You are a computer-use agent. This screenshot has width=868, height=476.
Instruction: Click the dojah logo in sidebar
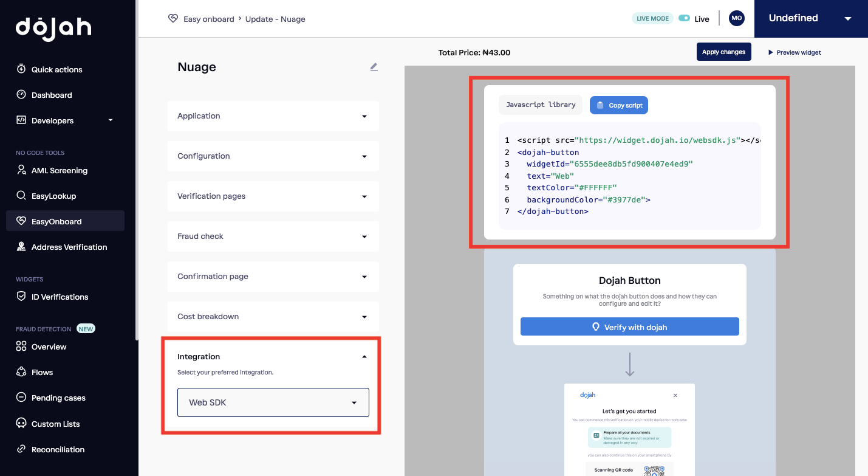pyautogui.click(x=53, y=28)
